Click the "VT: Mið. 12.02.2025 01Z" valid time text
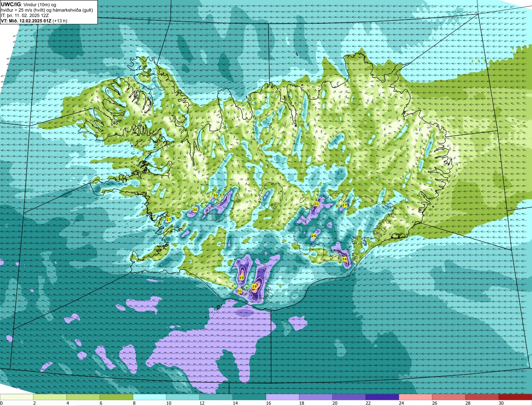Image resolution: width=532 pixels, height=406 pixels. (26, 20)
